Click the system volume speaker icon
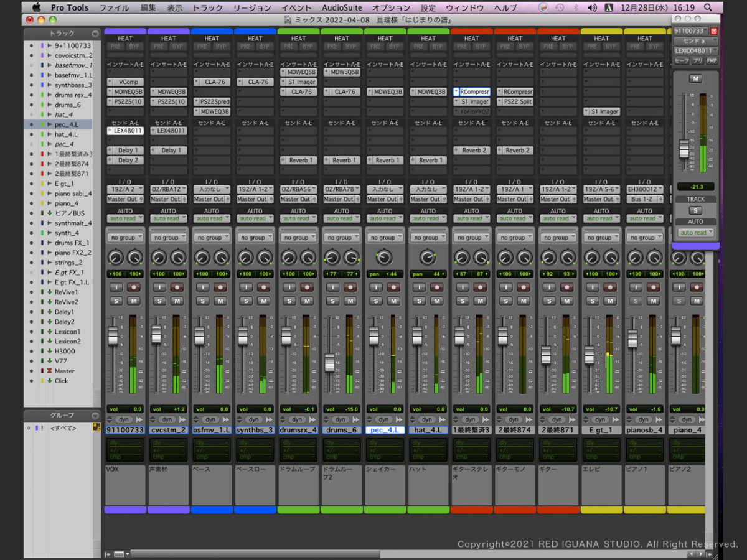The width and height of the screenshot is (747, 560). [x=591, y=7]
